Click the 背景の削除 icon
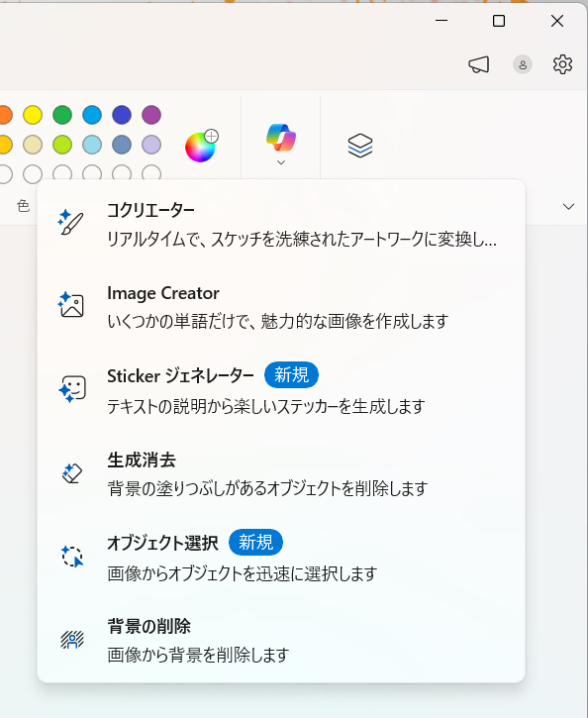The height and width of the screenshot is (718, 588). click(x=72, y=640)
